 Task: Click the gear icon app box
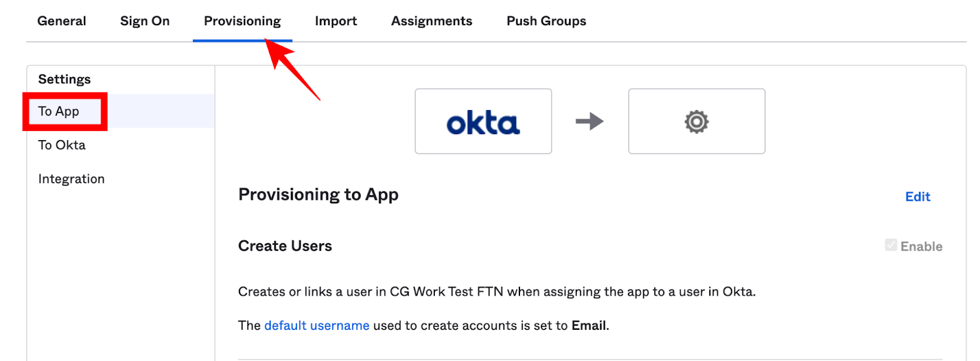(696, 121)
